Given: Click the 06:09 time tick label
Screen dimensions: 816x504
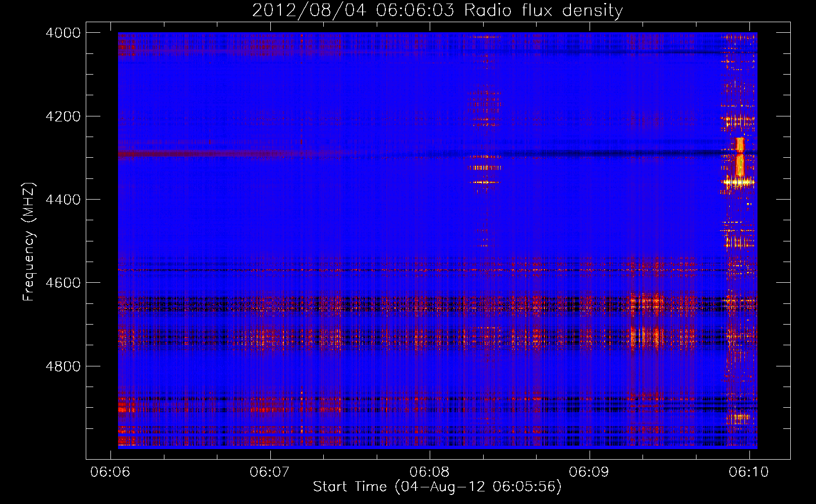Looking at the screenshot, I should (589, 472).
